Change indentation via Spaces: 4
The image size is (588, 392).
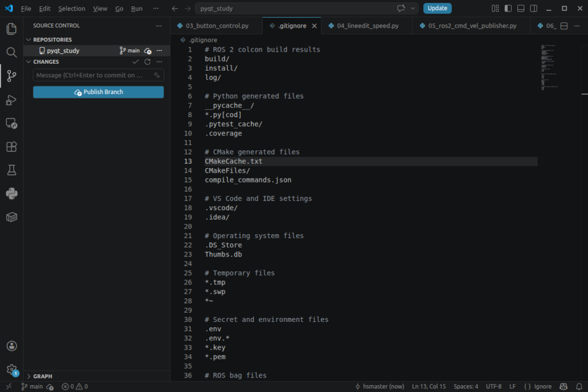coord(466,386)
